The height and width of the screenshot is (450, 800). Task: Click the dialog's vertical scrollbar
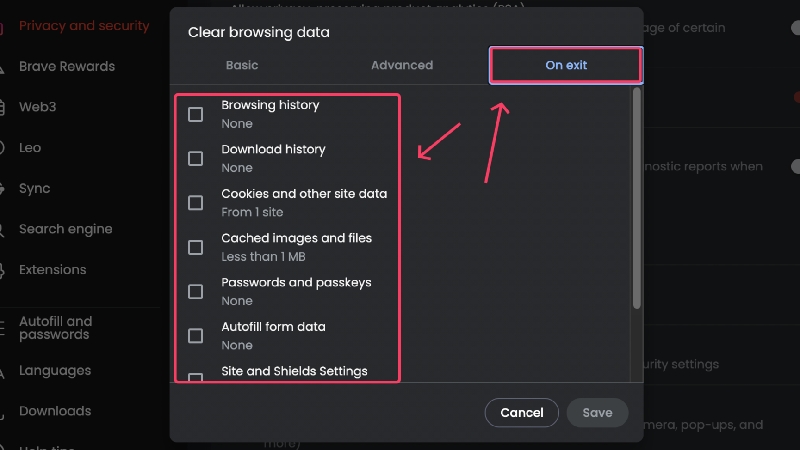click(636, 200)
